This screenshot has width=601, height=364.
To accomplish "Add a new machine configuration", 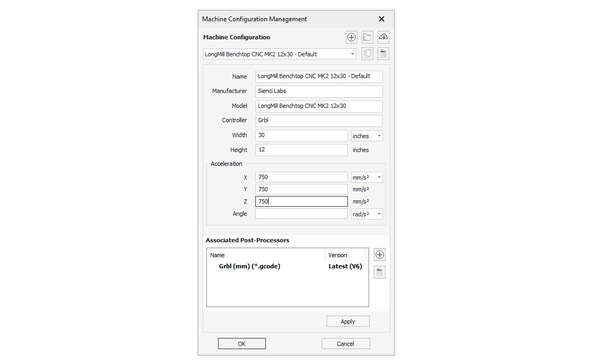I will tap(351, 37).
